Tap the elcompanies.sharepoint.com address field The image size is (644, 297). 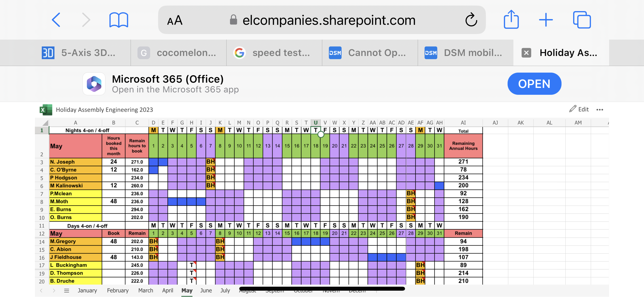click(x=329, y=20)
